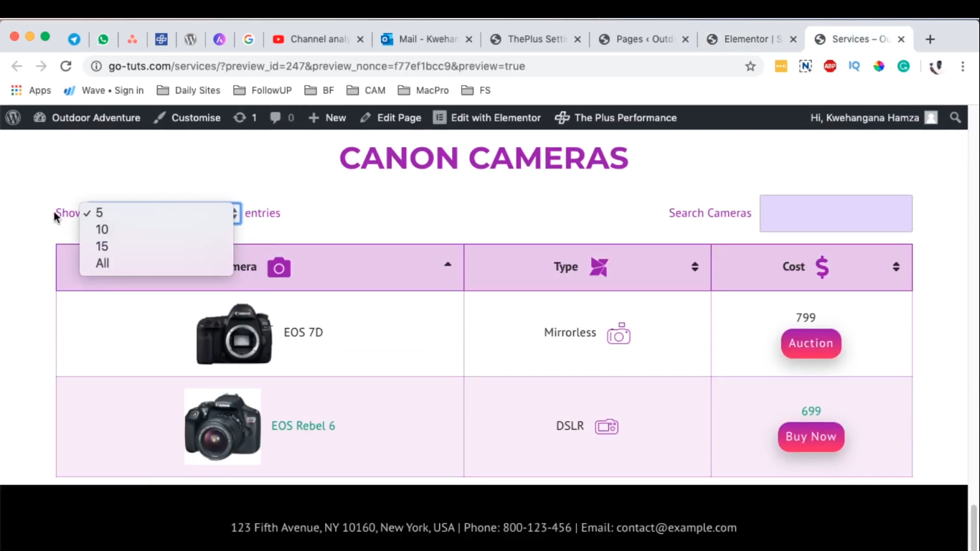Open the pinned WhatsApp tab

[x=103, y=39]
